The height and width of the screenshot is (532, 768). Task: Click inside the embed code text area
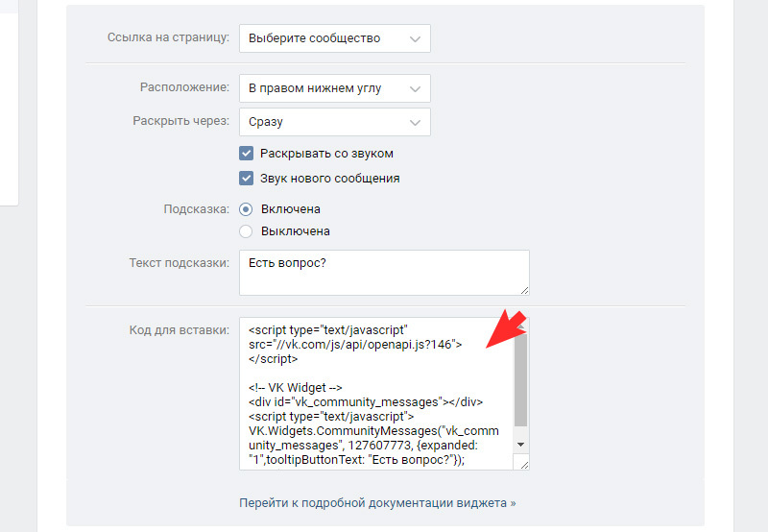[x=374, y=394]
